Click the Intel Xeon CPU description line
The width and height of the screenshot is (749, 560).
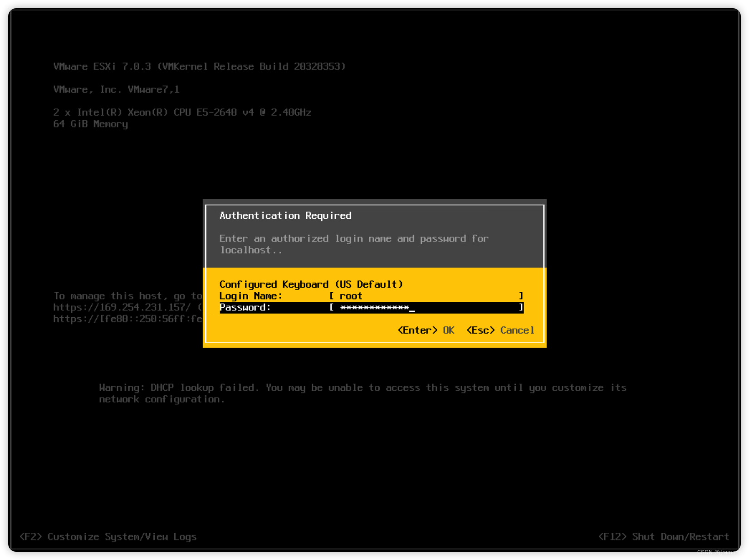[182, 112]
